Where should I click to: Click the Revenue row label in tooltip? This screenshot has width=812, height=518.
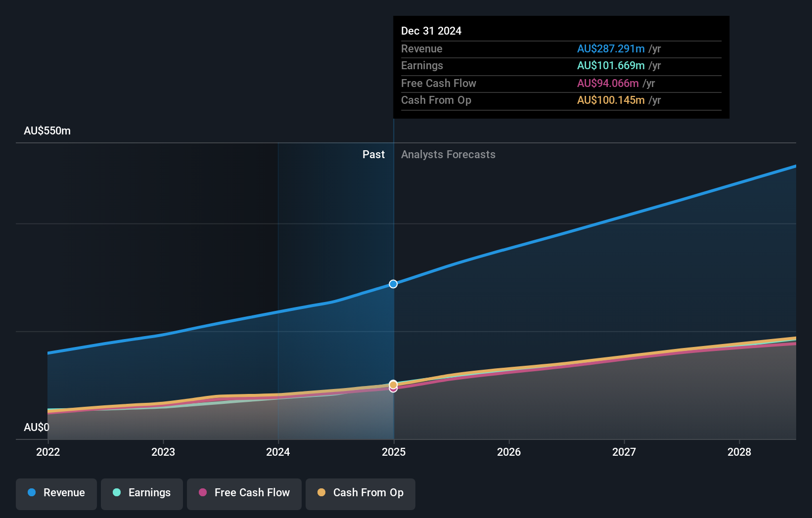pos(422,49)
